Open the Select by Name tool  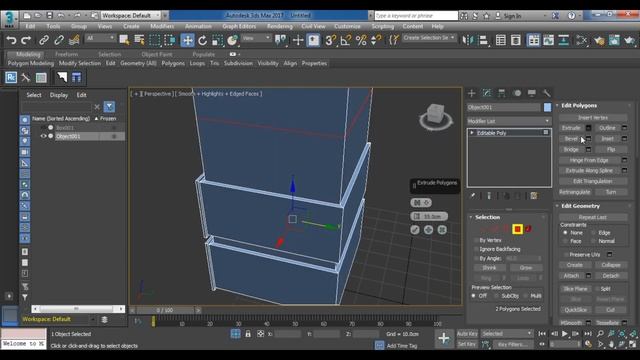point(140,40)
